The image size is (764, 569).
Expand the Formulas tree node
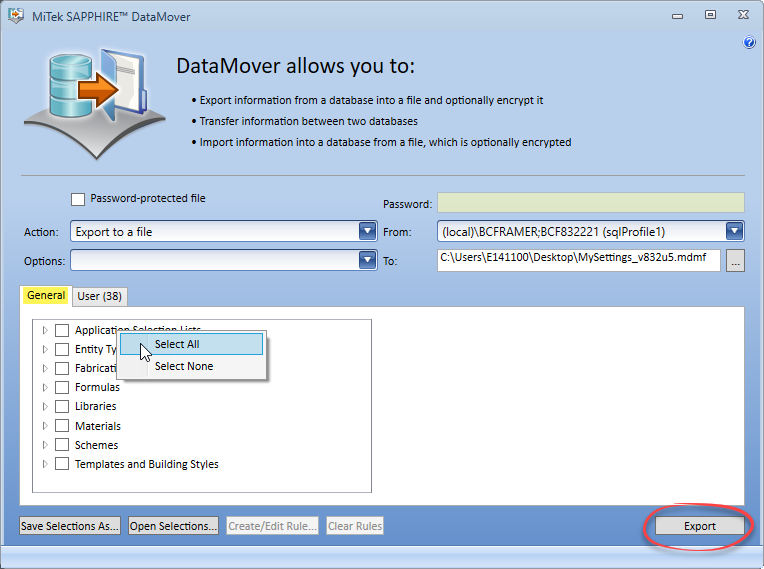click(x=45, y=387)
